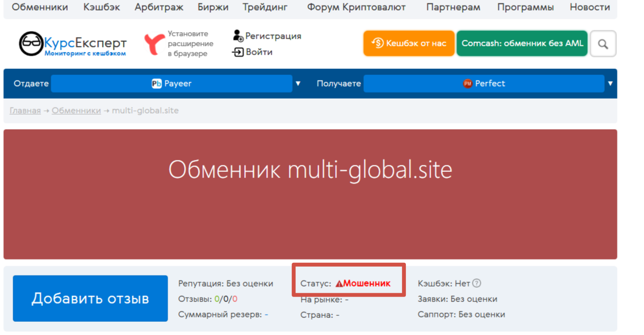
Task: Click Репутация: Без оценки text
Action: pos(226,283)
